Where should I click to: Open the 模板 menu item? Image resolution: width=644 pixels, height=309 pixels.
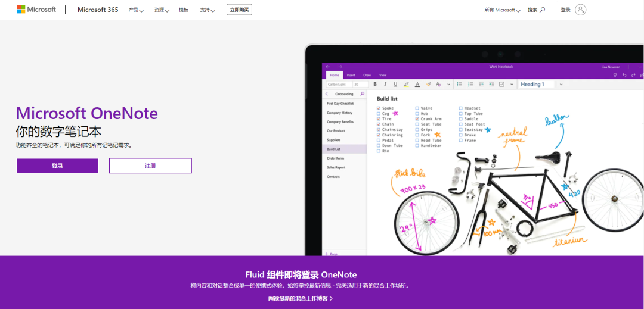pyautogui.click(x=184, y=10)
